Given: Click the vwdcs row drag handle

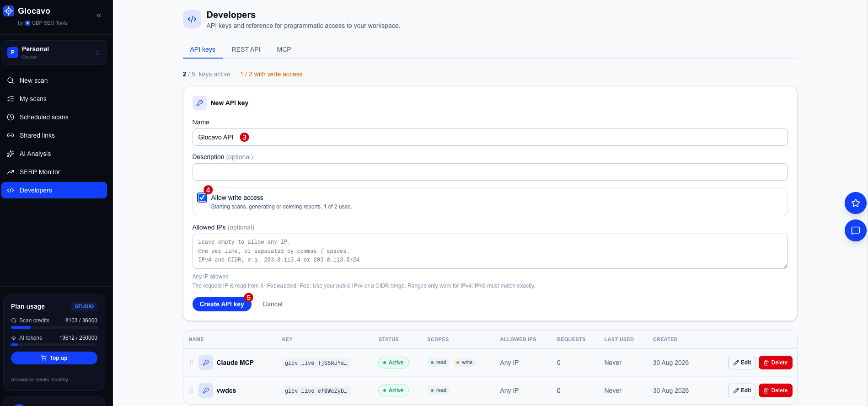Looking at the screenshot, I should (191, 390).
